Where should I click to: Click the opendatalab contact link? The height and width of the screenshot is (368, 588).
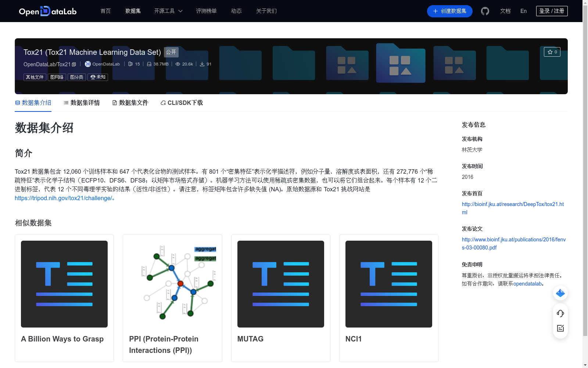(527, 284)
